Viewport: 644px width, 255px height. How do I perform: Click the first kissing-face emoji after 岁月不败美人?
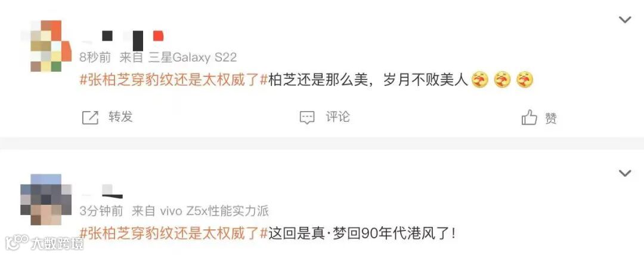tap(479, 80)
